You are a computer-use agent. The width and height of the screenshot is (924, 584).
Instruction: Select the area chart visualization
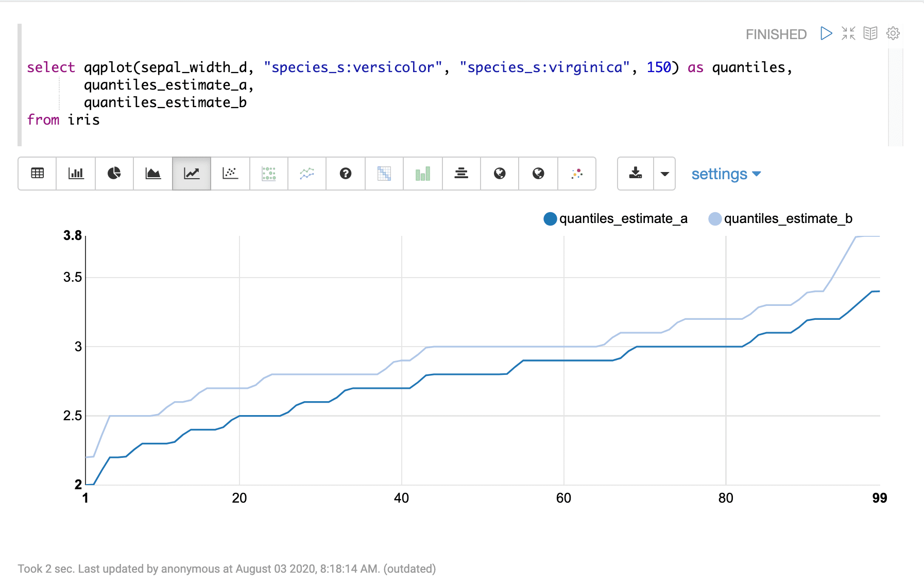coord(152,174)
